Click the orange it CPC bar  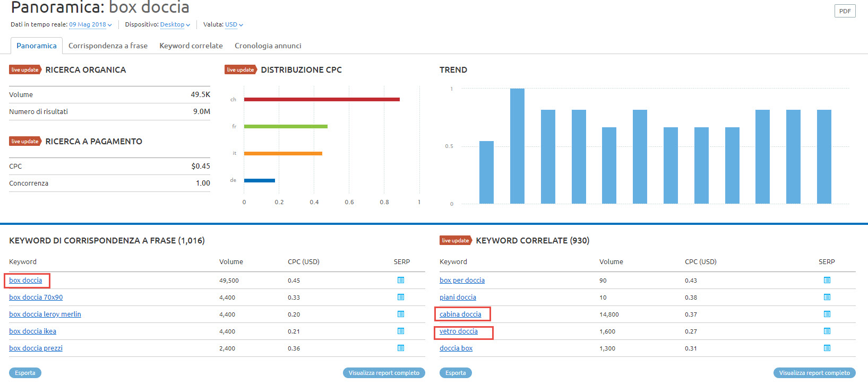point(283,153)
